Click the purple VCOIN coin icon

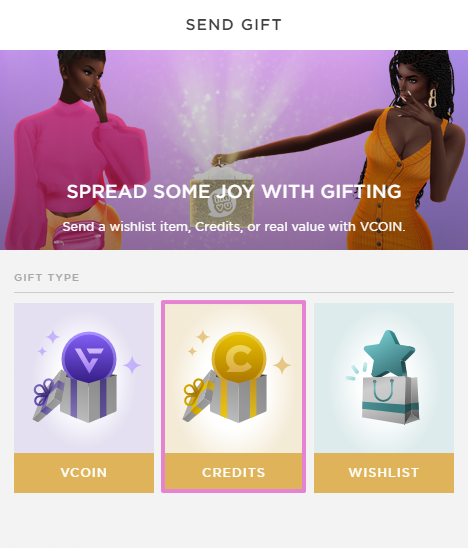click(x=89, y=357)
